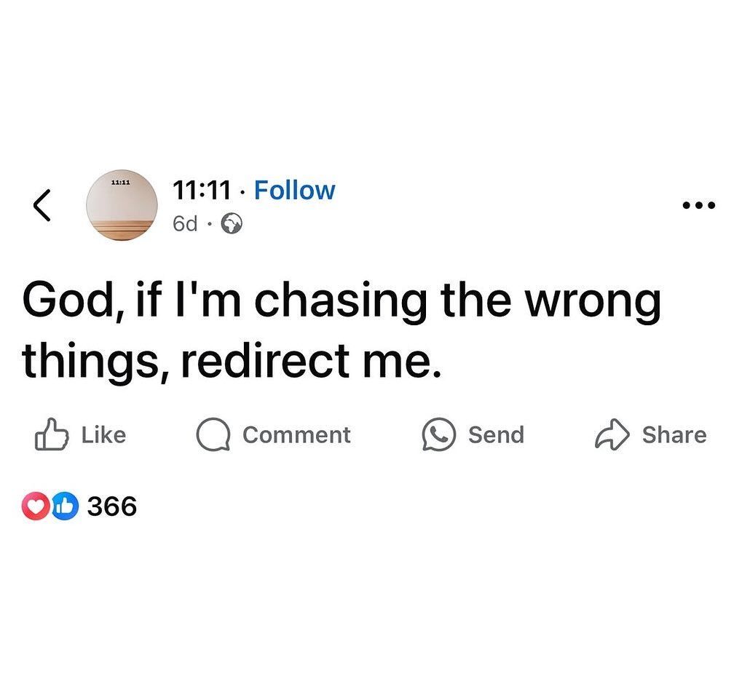This screenshot has height=700, width=742.
Task: Open the 366 reactions count
Action: pyautogui.click(x=111, y=506)
